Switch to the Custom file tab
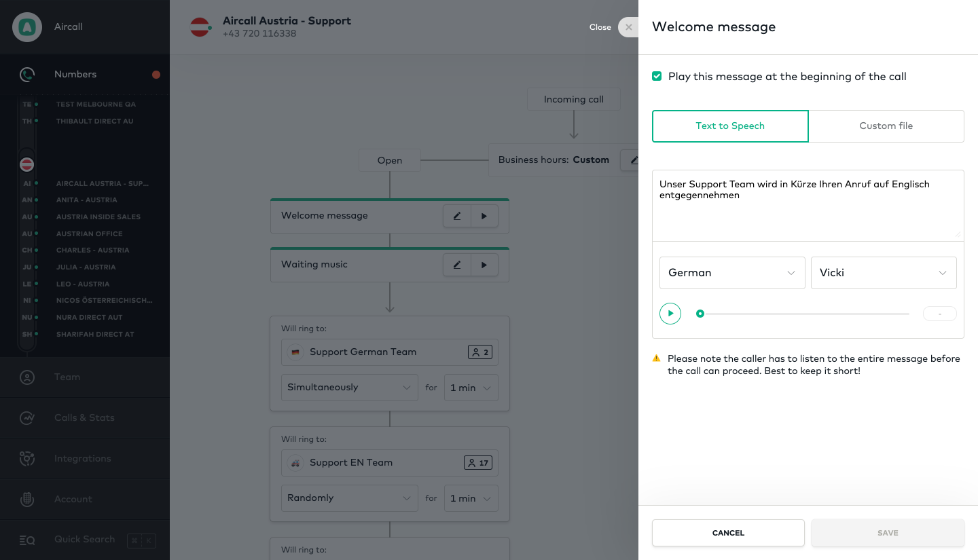 (886, 126)
